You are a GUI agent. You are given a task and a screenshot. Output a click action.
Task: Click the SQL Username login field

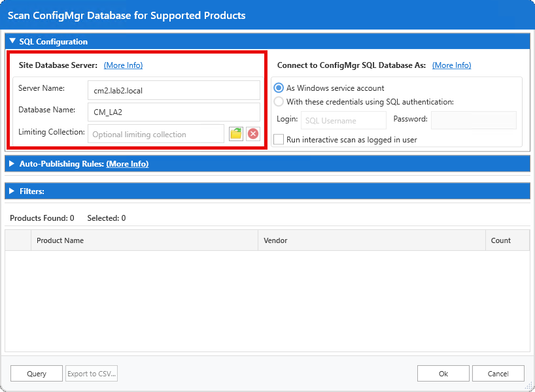(343, 120)
